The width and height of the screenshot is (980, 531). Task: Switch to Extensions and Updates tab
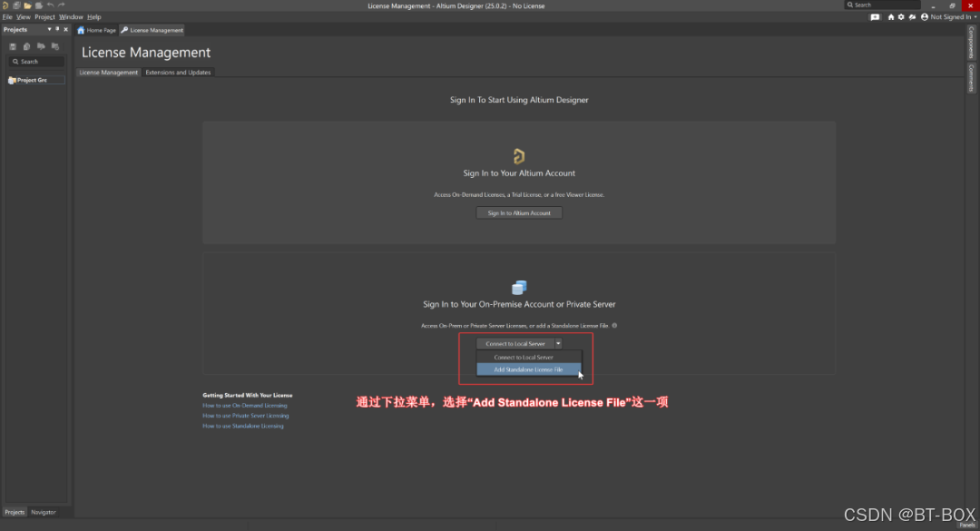[178, 73]
